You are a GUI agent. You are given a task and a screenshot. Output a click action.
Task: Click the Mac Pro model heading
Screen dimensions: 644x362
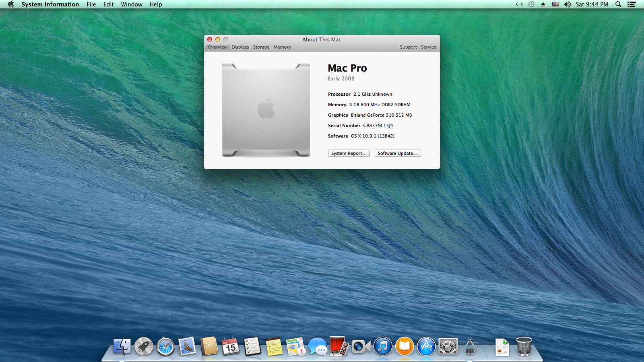tap(347, 68)
